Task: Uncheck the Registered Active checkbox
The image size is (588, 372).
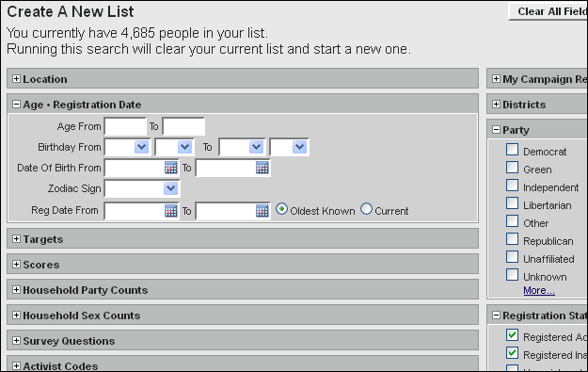Action: tap(512, 335)
